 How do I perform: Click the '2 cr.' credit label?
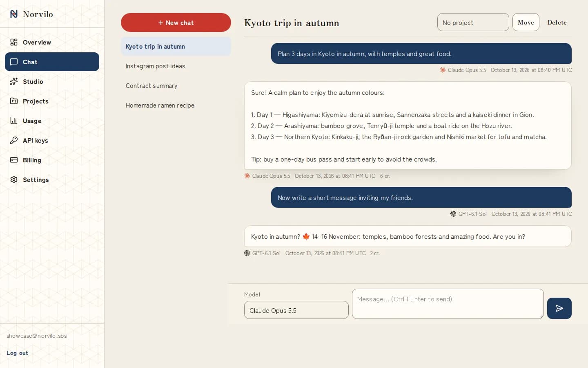(375, 253)
